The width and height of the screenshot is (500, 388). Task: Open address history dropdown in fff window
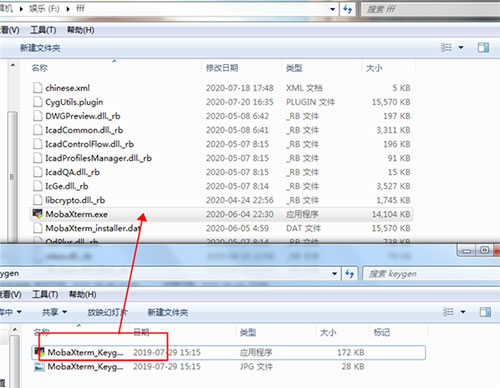point(332,9)
